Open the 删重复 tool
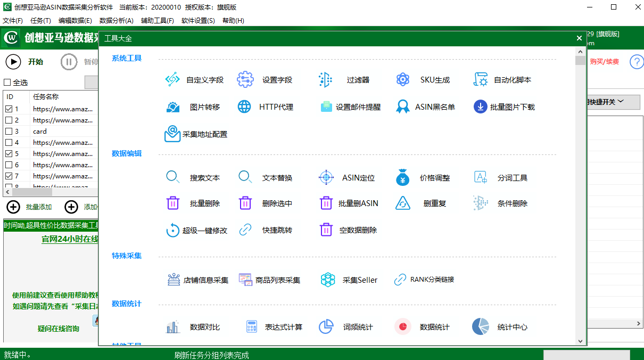The width and height of the screenshot is (644, 360). click(x=420, y=203)
